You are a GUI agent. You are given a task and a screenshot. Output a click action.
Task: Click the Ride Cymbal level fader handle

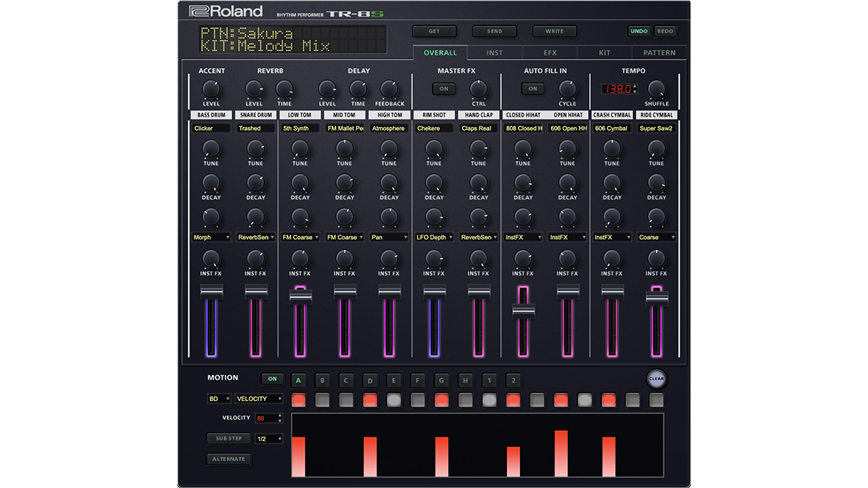[657, 298]
